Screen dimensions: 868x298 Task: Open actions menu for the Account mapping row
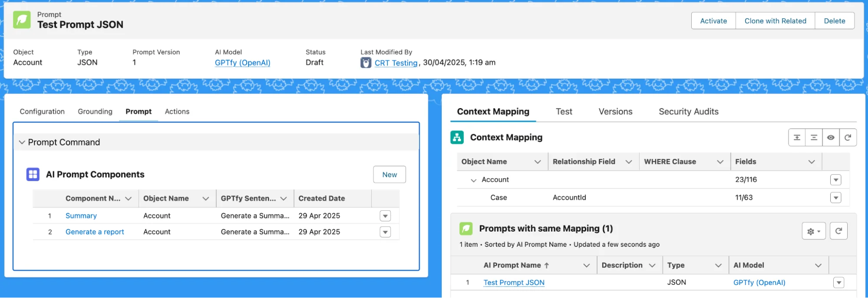[836, 180]
